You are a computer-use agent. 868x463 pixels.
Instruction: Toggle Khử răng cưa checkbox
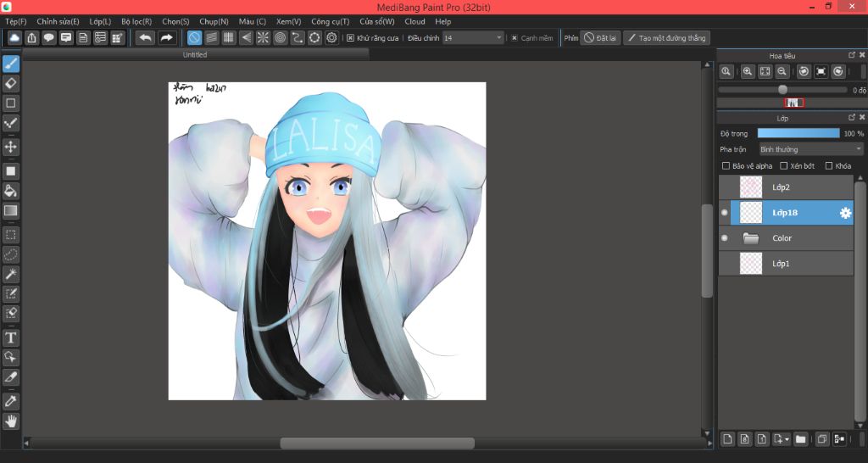(350, 38)
